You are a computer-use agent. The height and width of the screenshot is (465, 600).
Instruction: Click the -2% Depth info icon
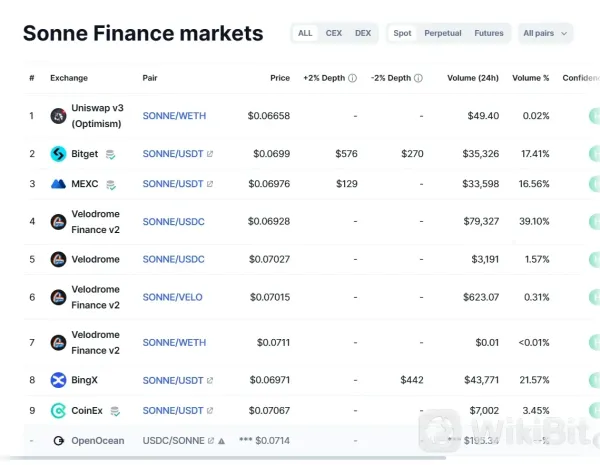click(418, 78)
